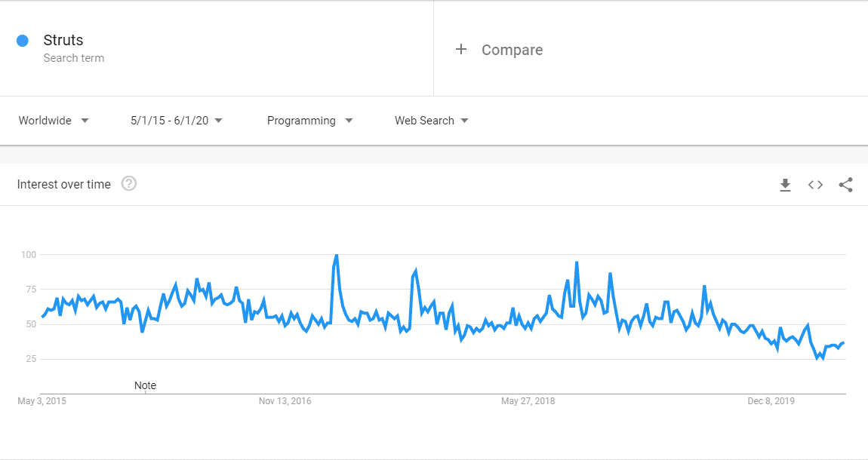Viewport: 868px width, 460px height.
Task: Click the Web Search dropdown arrow
Action: coord(465,121)
